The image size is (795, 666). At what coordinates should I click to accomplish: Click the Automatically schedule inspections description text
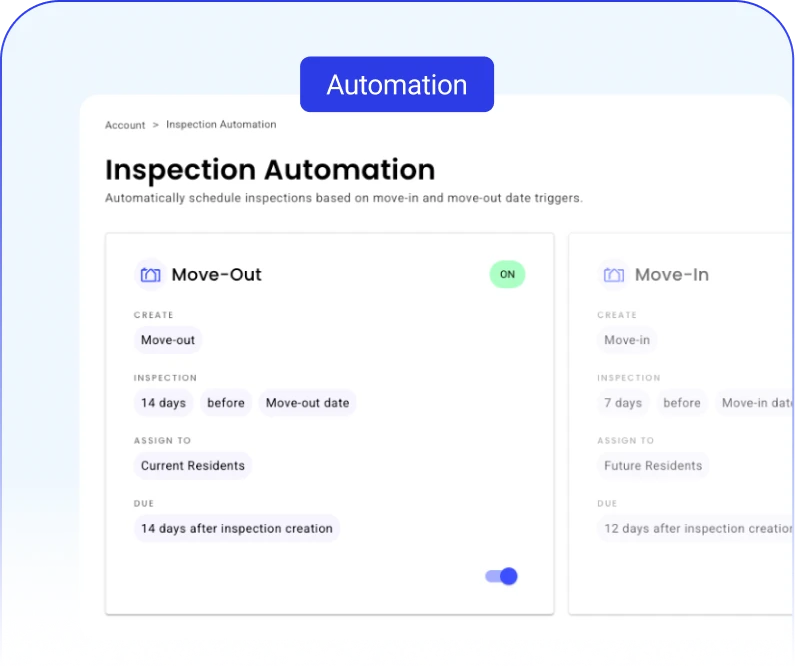pos(344,198)
